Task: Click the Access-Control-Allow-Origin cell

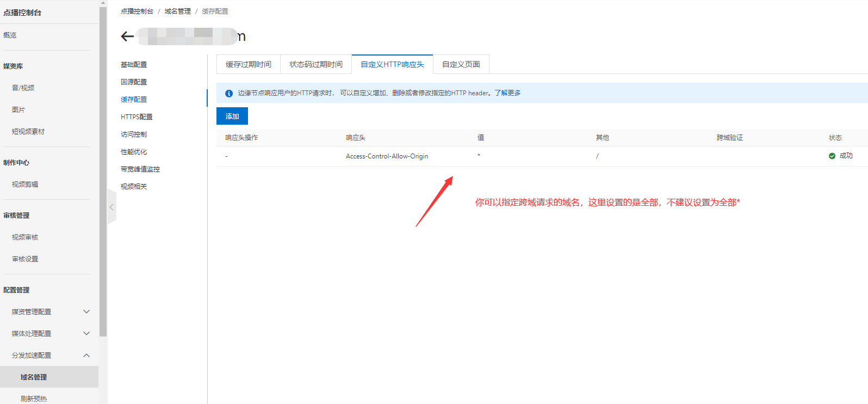Action: (x=387, y=156)
